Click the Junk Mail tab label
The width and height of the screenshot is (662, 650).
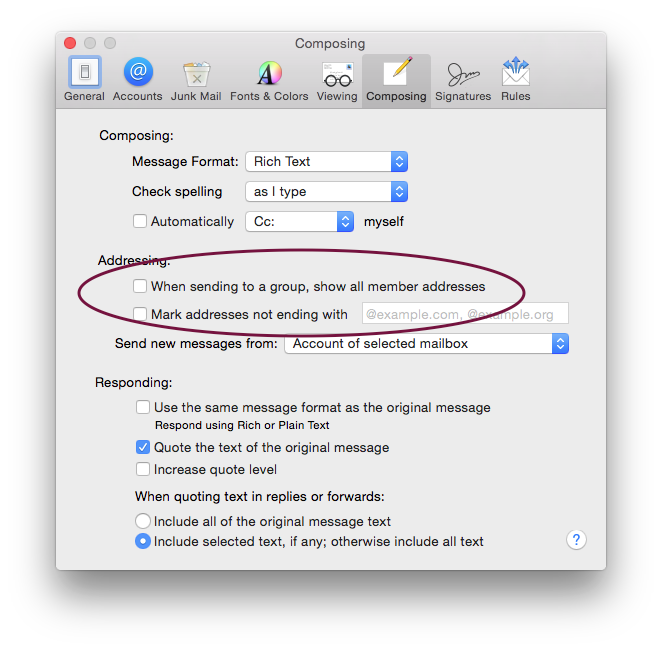click(196, 96)
